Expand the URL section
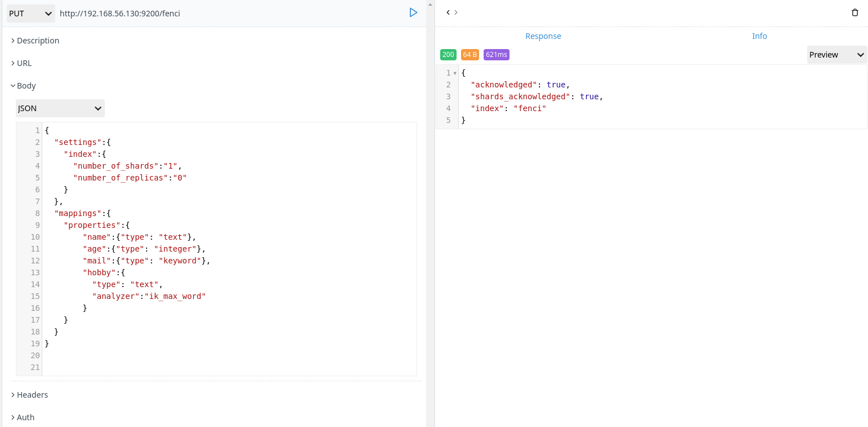868x427 pixels. point(21,63)
